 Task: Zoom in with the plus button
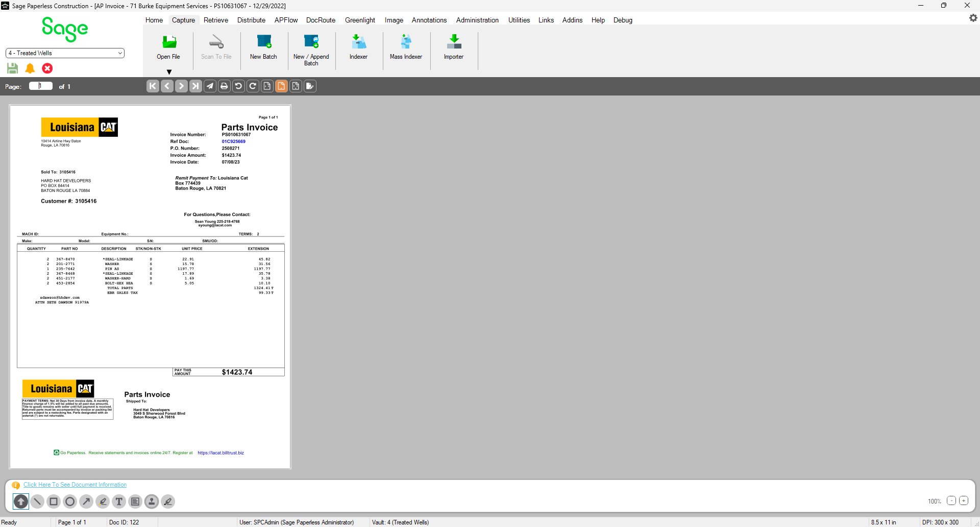[964, 500]
